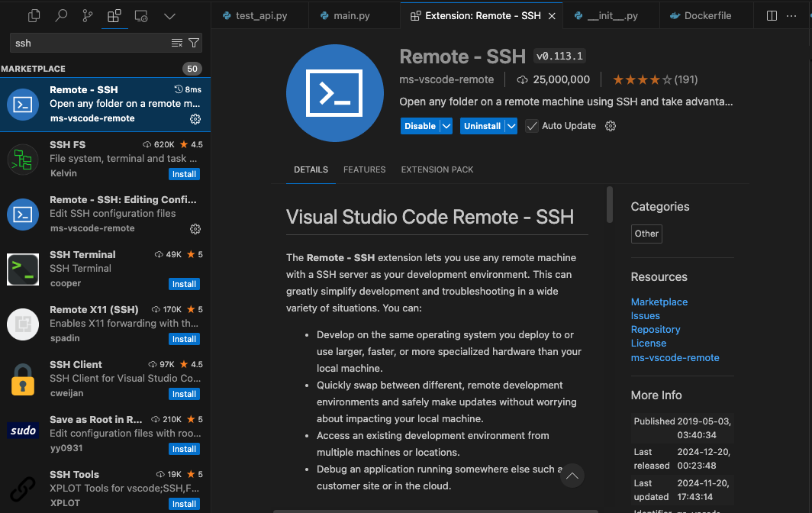Split the editor to the right

pyautogui.click(x=772, y=16)
